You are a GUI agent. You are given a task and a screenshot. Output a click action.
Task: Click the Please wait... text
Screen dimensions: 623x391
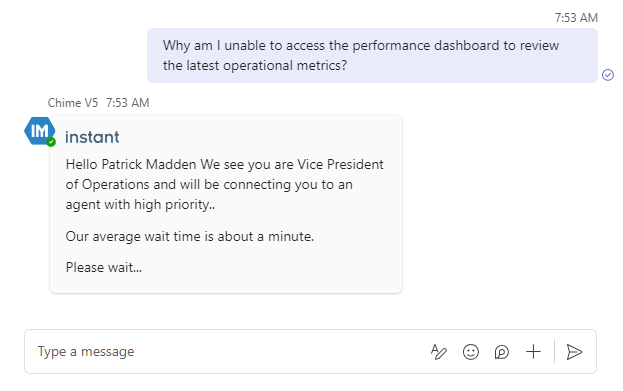coord(104,267)
